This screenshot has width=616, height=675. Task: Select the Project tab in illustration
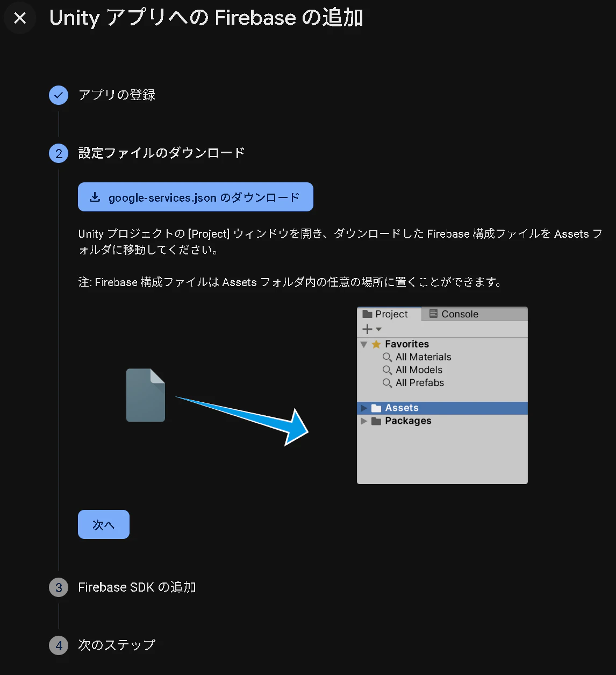[390, 314]
